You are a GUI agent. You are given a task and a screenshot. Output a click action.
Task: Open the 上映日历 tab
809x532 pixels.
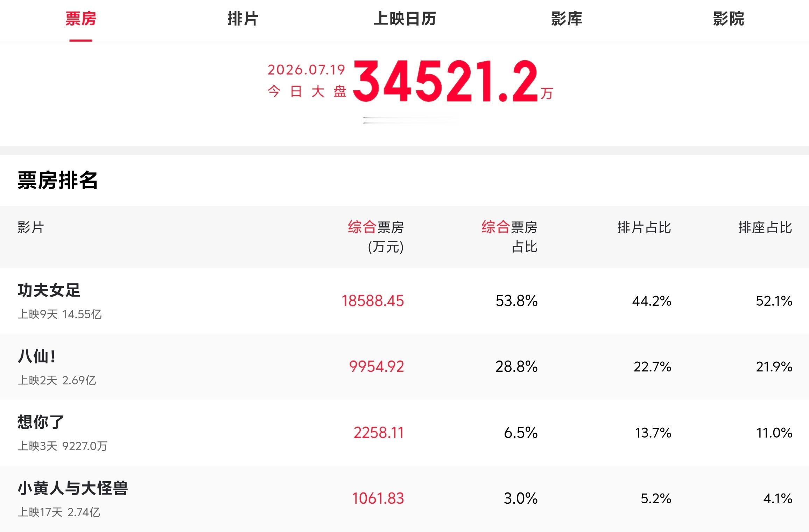pos(405,19)
